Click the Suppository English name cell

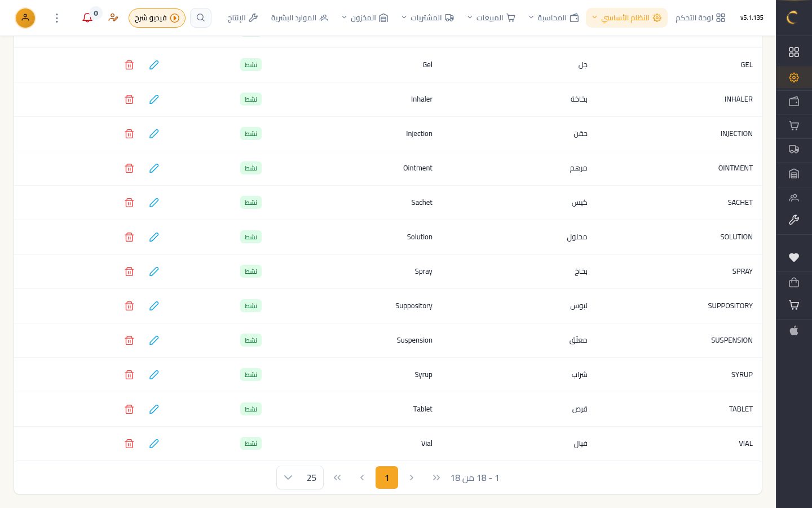(414, 306)
